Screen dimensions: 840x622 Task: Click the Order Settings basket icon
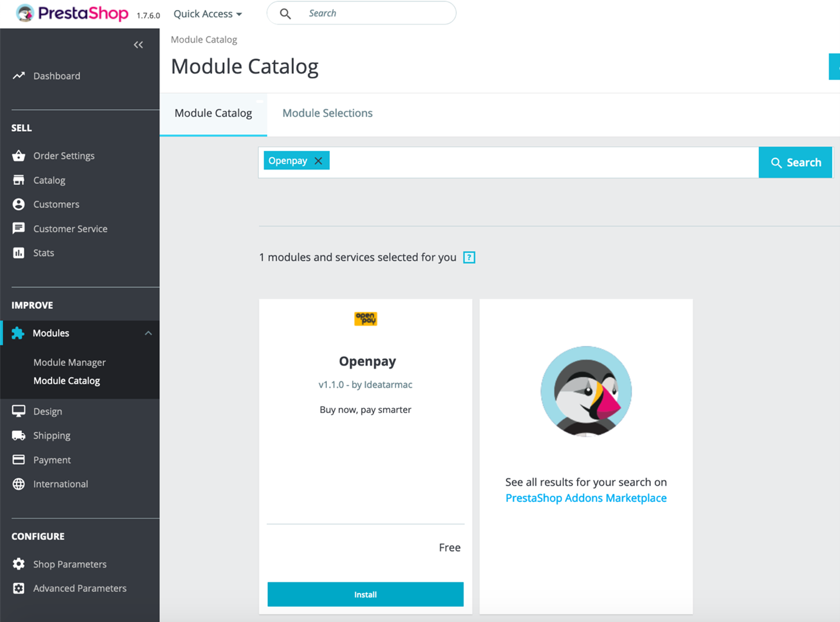[19, 155]
